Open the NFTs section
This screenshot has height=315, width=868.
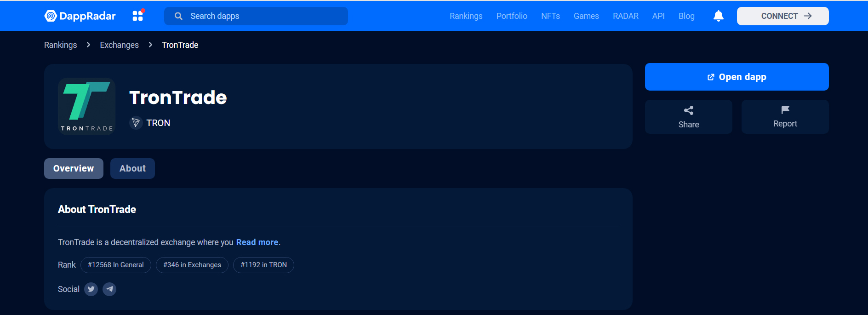pos(550,16)
